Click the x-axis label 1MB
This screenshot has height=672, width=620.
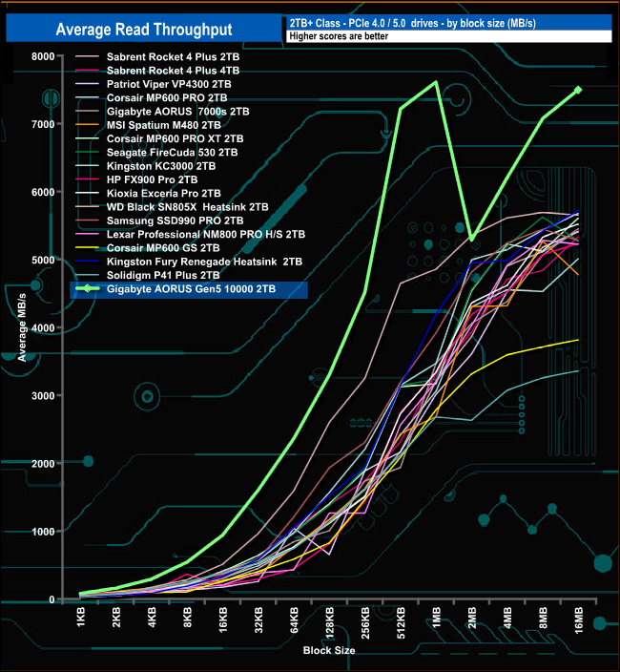point(436,618)
